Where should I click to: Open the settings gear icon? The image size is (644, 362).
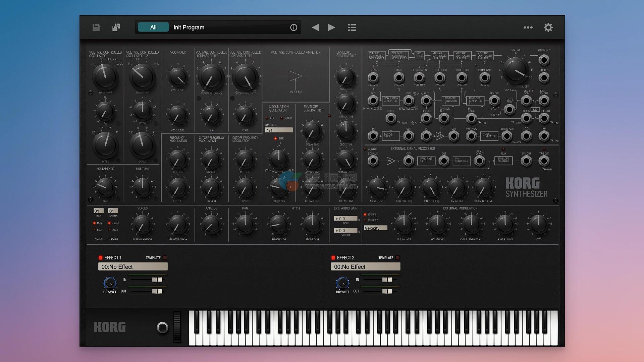548,27
